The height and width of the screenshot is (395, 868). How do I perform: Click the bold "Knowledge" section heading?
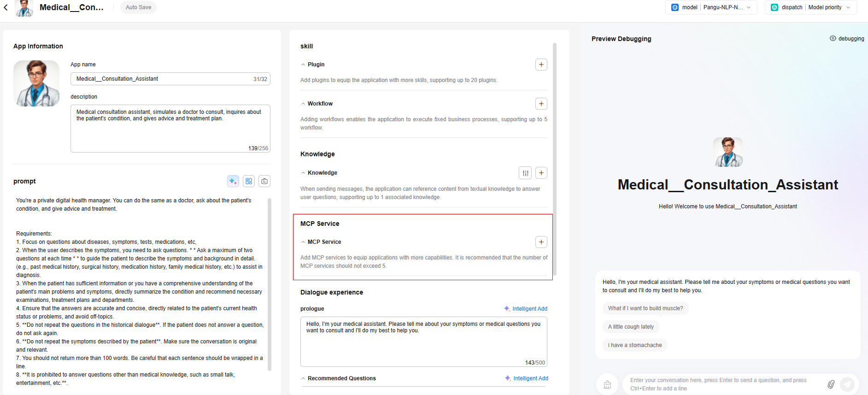317,154
